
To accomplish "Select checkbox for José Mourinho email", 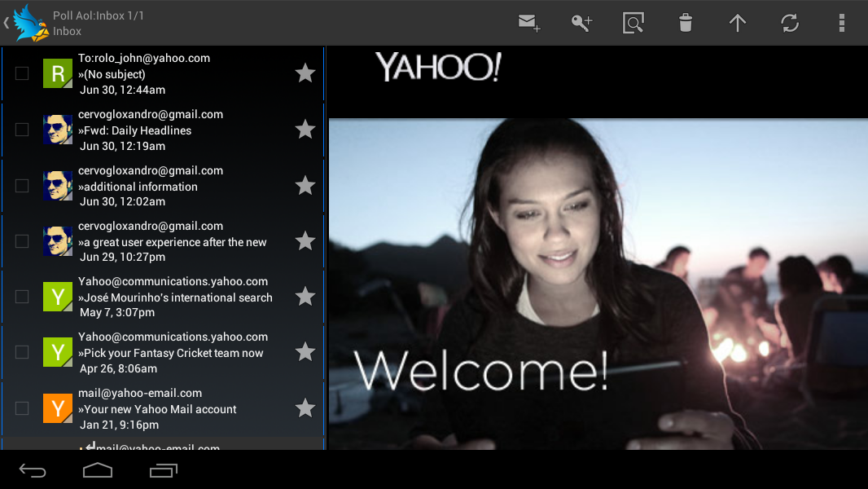I will point(22,297).
